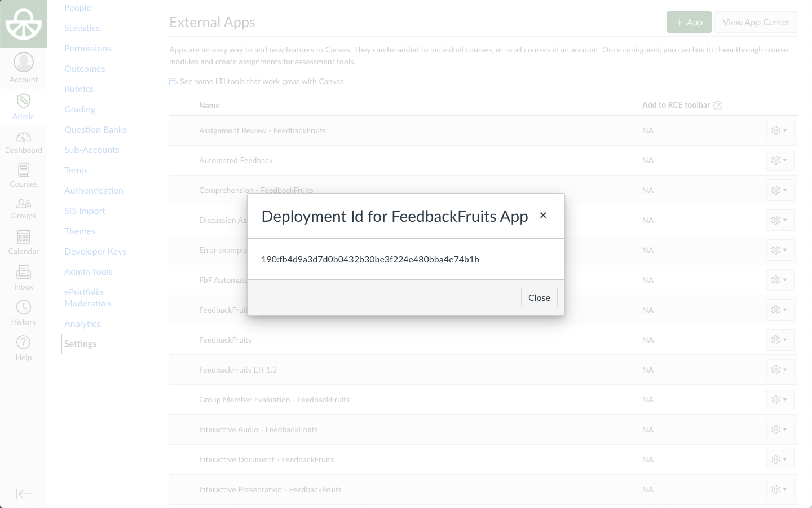Click the Name column header
The image size is (812, 508).
coord(209,106)
